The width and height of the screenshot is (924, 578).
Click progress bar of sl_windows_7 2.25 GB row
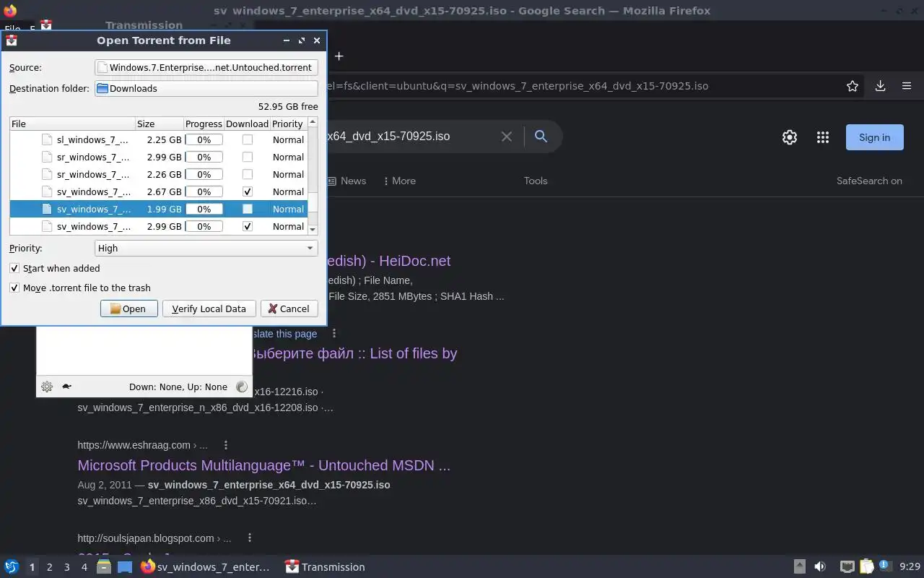204,139
